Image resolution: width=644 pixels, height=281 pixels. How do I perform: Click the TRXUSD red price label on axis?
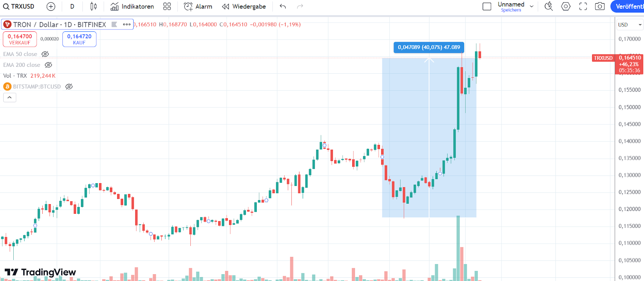click(603, 58)
